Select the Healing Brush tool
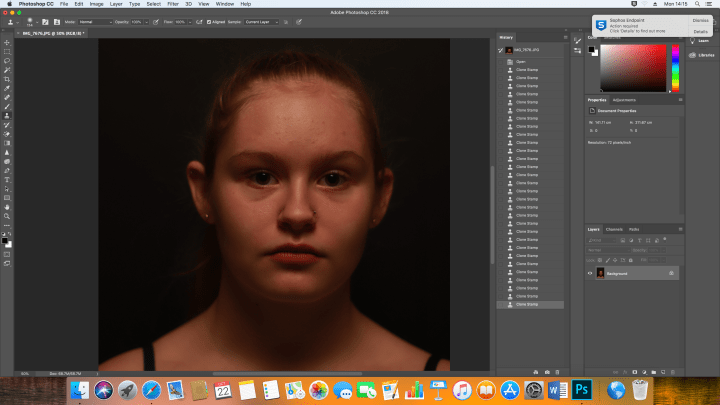 (x=7, y=98)
